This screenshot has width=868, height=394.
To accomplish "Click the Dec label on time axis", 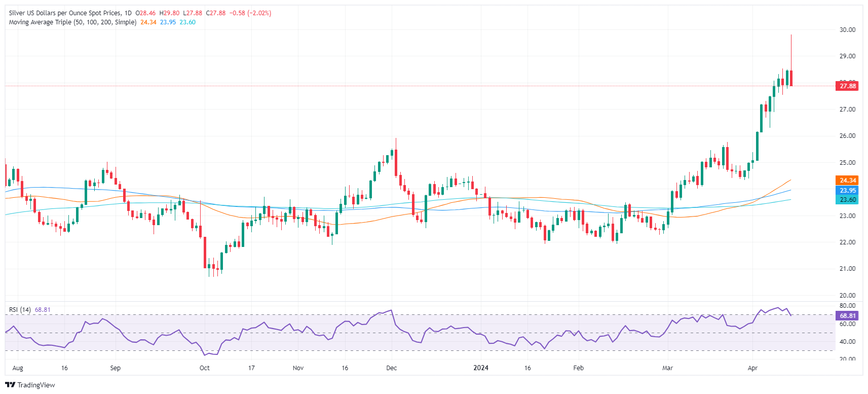I will point(392,368).
